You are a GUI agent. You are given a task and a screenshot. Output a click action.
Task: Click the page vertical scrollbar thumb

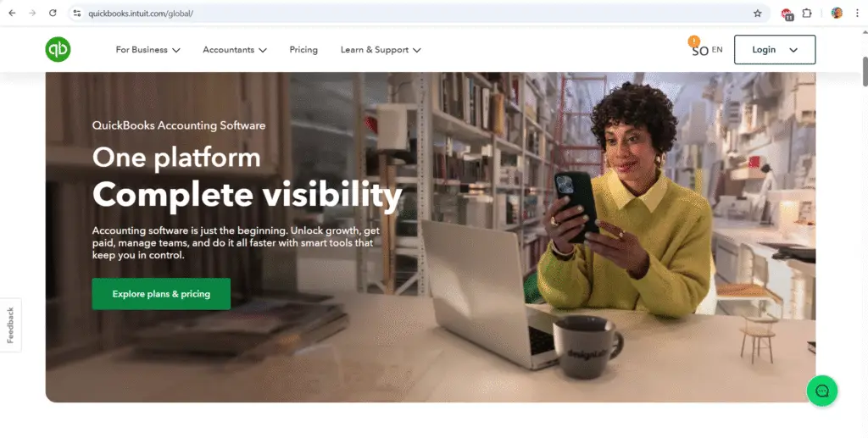(x=865, y=71)
